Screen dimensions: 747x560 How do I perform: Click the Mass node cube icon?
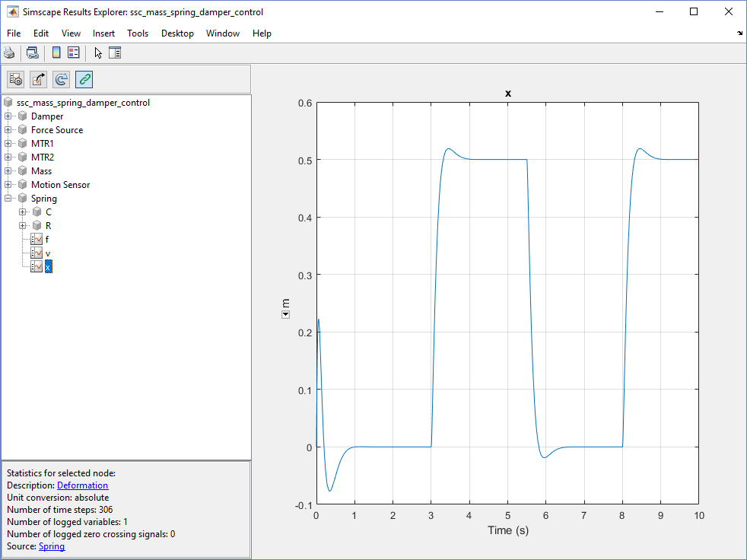pyautogui.click(x=22, y=170)
